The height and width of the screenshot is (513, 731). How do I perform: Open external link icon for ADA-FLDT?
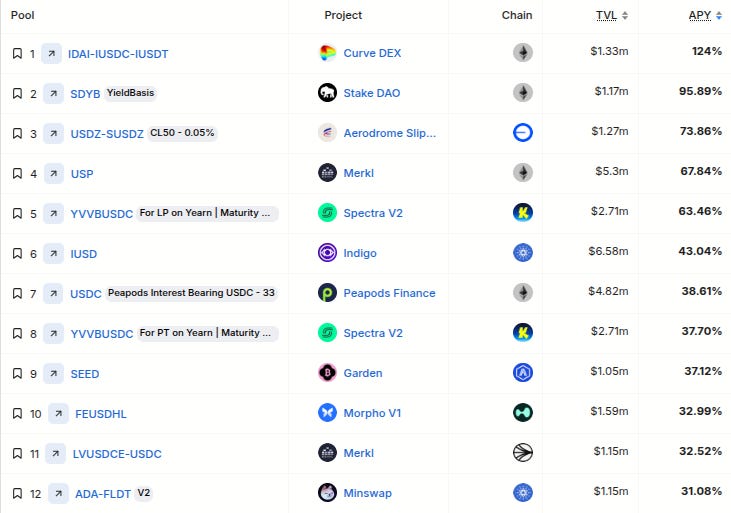click(58, 494)
